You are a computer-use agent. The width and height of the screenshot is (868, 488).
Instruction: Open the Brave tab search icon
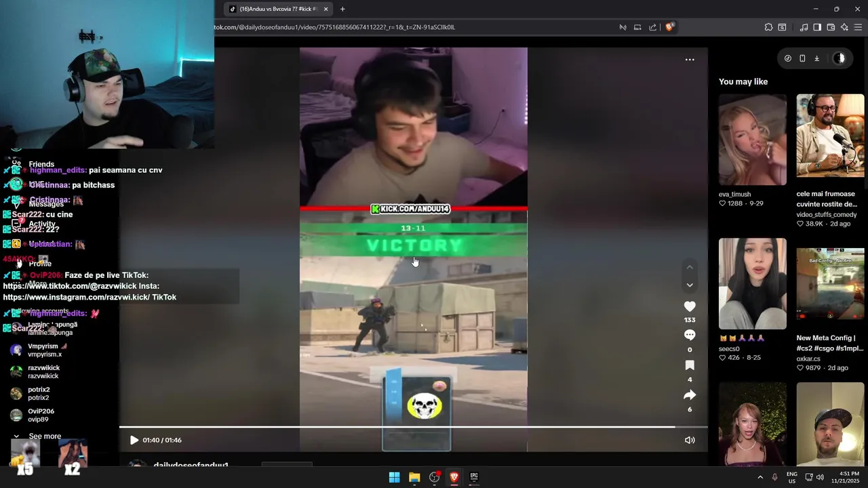[x=782, y=27]
